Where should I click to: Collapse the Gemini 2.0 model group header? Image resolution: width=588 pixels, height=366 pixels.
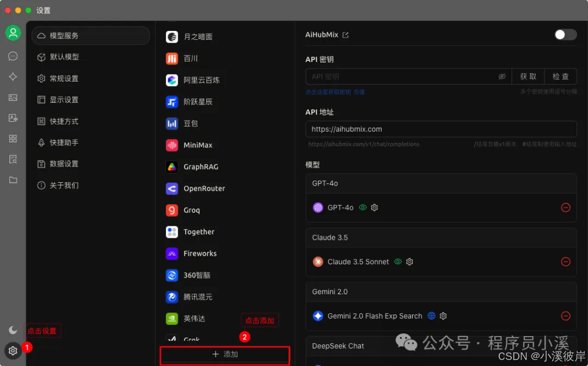tap(441, 292)
